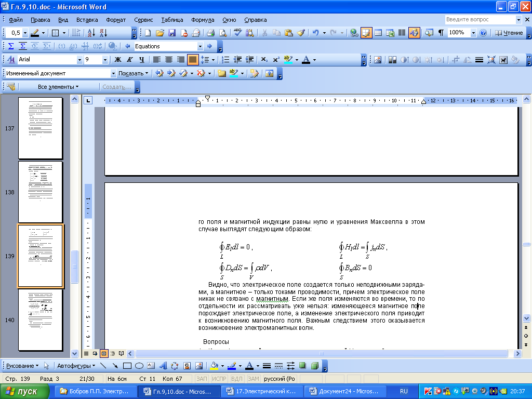This screenshot has height=399, width=532.
Task: Toggle the Document Map button
Action: click(429, 33)
